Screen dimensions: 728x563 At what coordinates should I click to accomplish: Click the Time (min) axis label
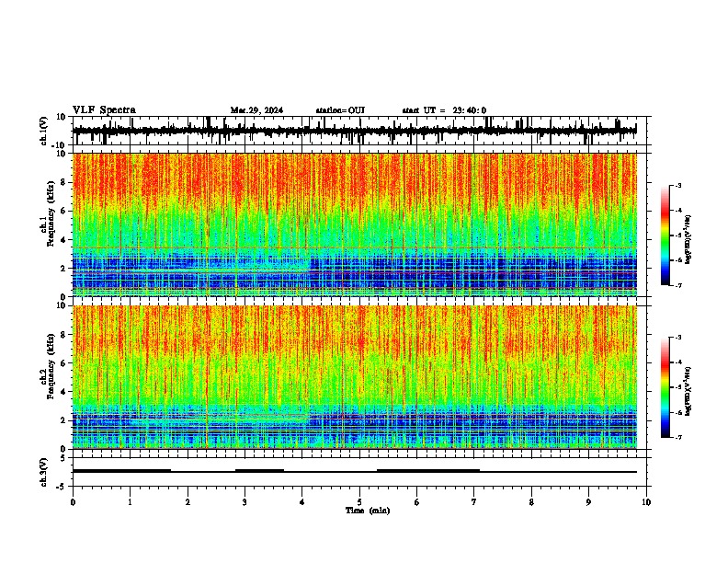click(368, 511)
